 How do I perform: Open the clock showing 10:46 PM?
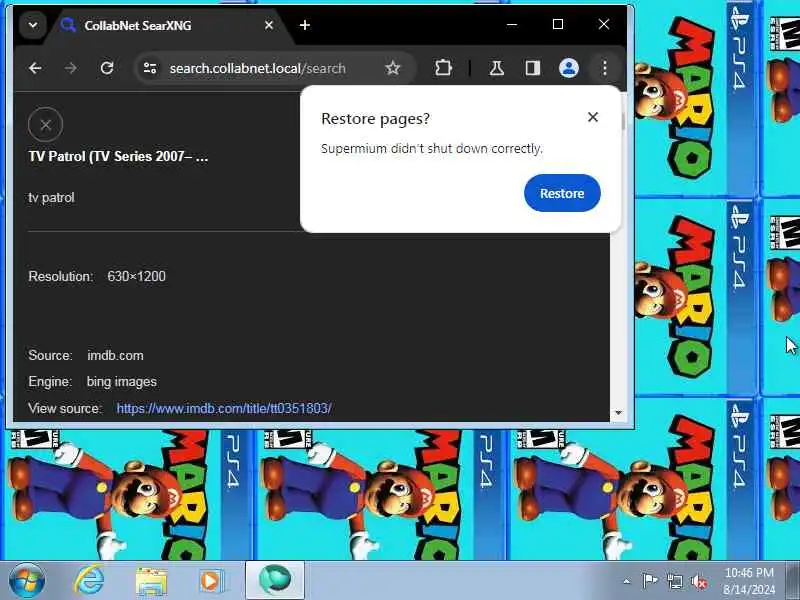[749, 581]
